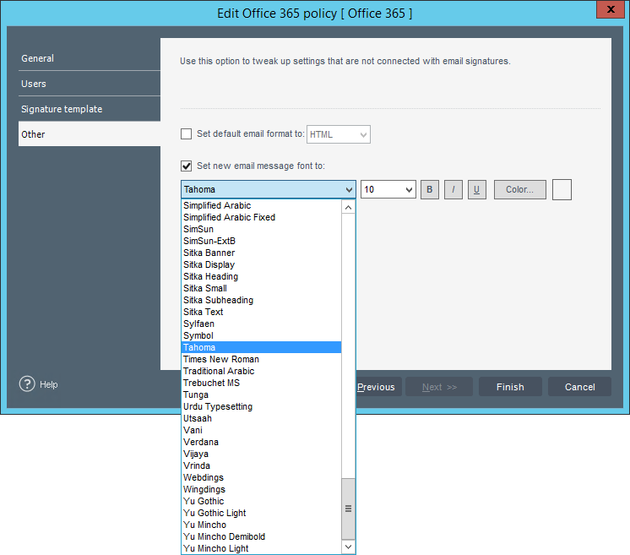The width and height of the screenshot is (630, 555).
Task: Click scroll up arrow in font list
Action: click(x=348, y=207)
